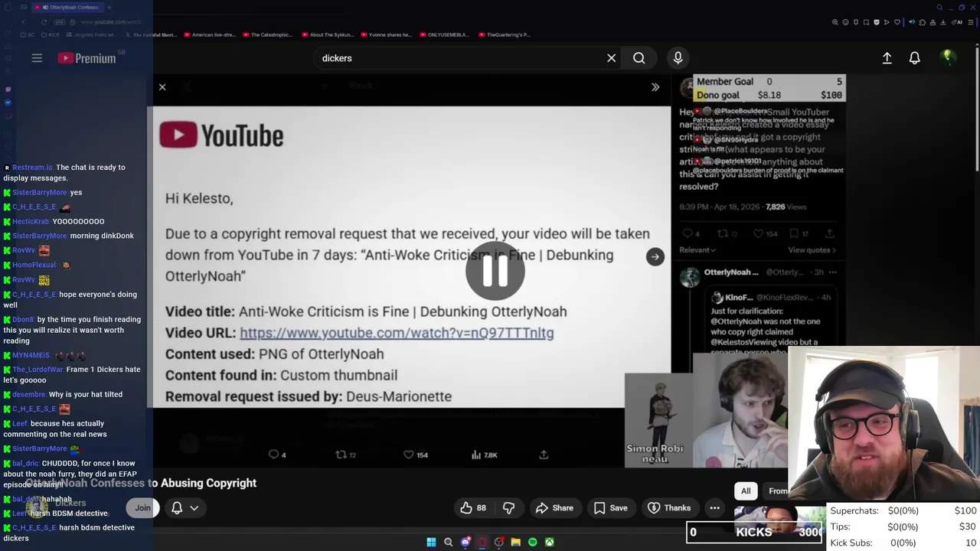Image resolution: width=980 pixels, height=551 pixels.
Task: Collapse the tweet side panel double-chevron
Action: pyautogui.click(x=655, y=87)
